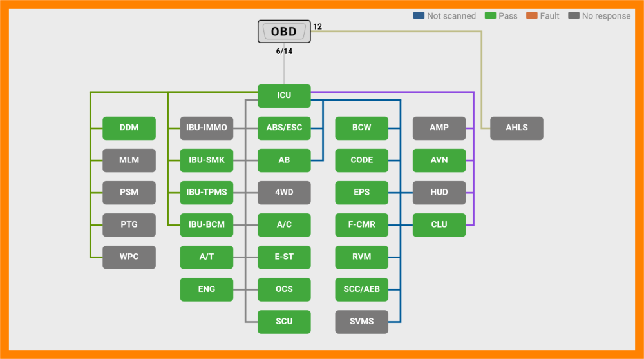Click the 'Pass' legend label

[508, 16]
